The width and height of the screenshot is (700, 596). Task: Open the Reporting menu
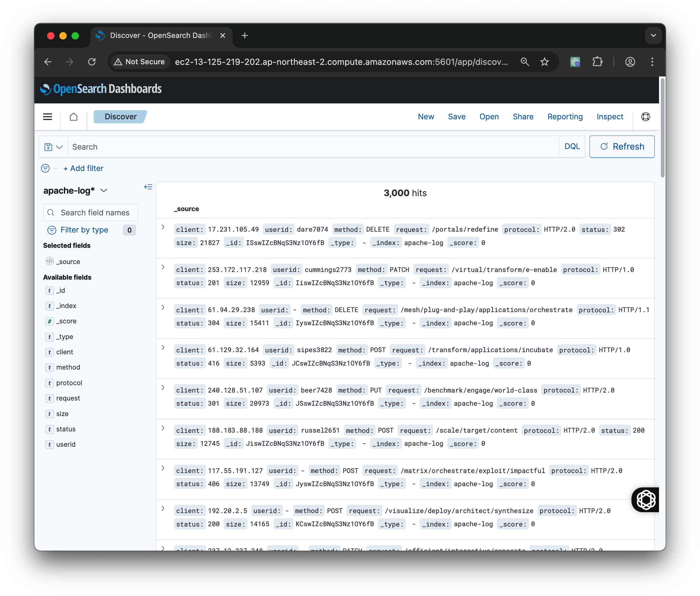565,117
